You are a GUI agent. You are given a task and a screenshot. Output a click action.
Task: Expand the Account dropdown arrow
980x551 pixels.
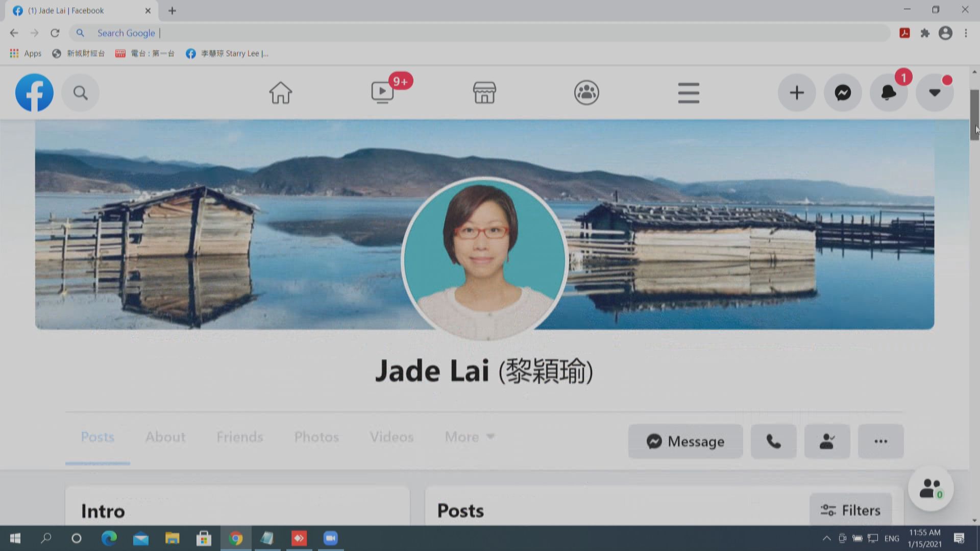point(935,93)
